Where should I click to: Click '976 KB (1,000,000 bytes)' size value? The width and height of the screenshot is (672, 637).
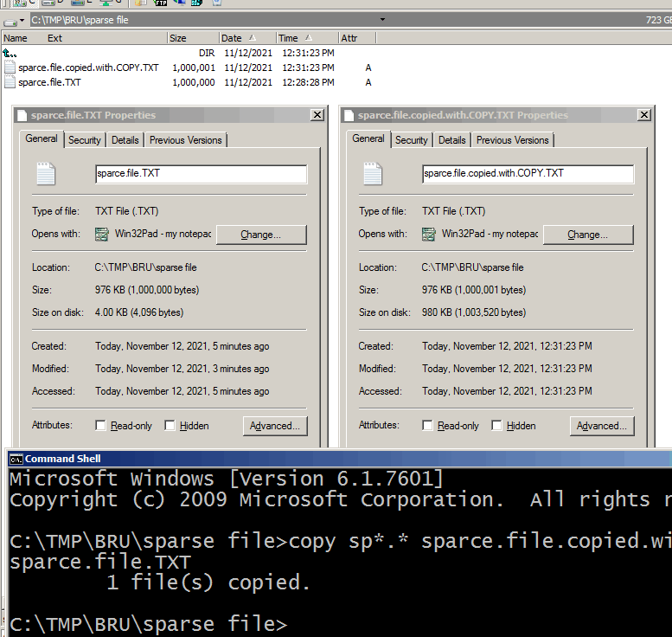tap(147, 290)
